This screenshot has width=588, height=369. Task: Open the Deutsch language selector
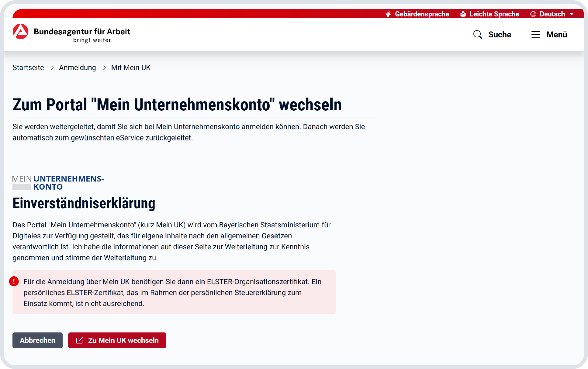pyautogui.click(x=552, y=14)
